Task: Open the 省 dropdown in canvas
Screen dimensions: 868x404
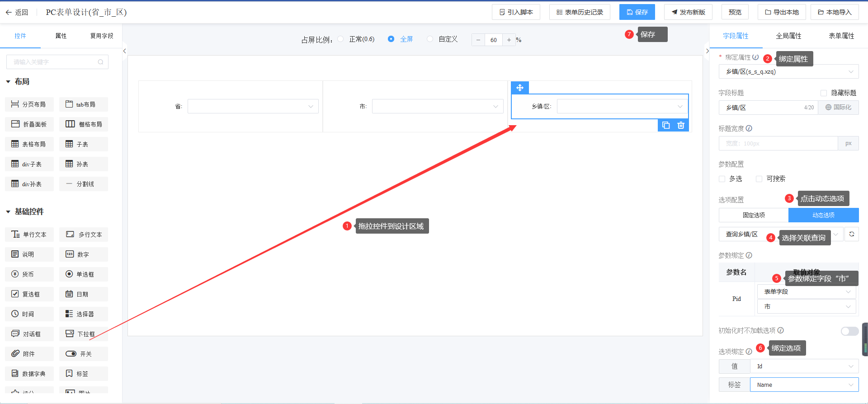Action: click(253, 106)
